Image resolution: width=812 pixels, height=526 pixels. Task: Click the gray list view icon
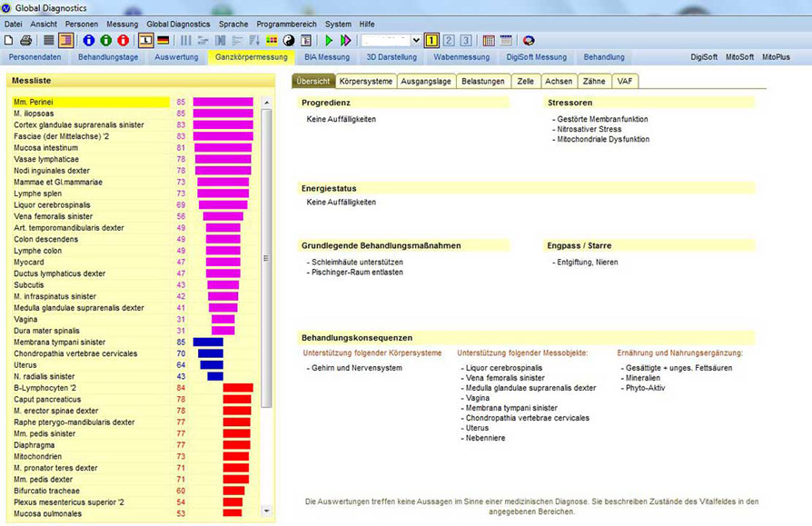(49, 40)
